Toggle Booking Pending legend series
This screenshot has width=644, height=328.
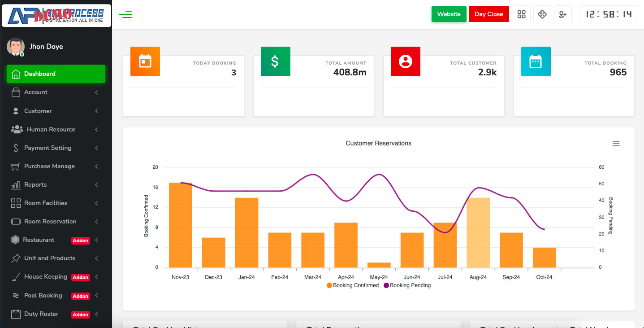[x=407, y=285]
